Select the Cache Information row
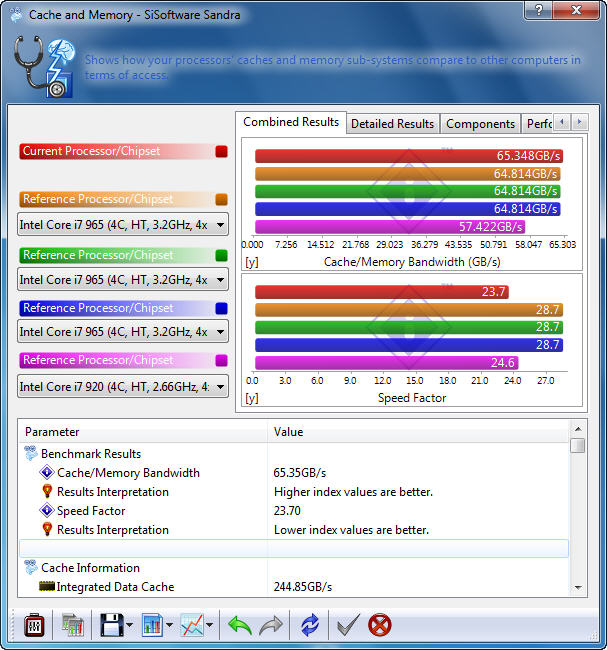The height and width of the screenshot is (650, 607). (x=294, y=567)
